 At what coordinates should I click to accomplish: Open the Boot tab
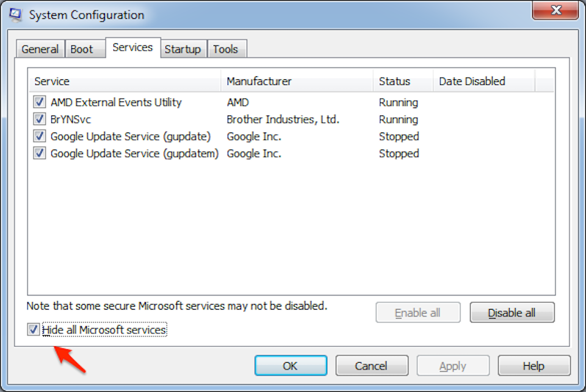(x=82, y=49)
